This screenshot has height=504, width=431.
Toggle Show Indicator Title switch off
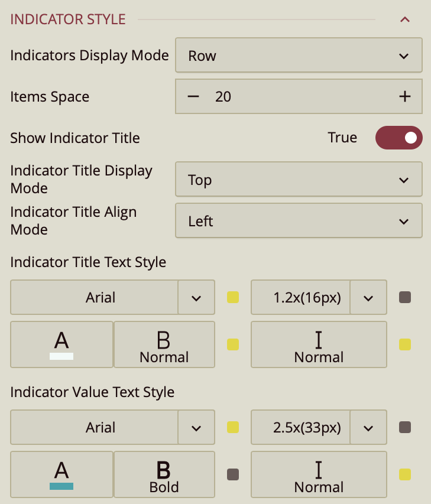(398, 138)
